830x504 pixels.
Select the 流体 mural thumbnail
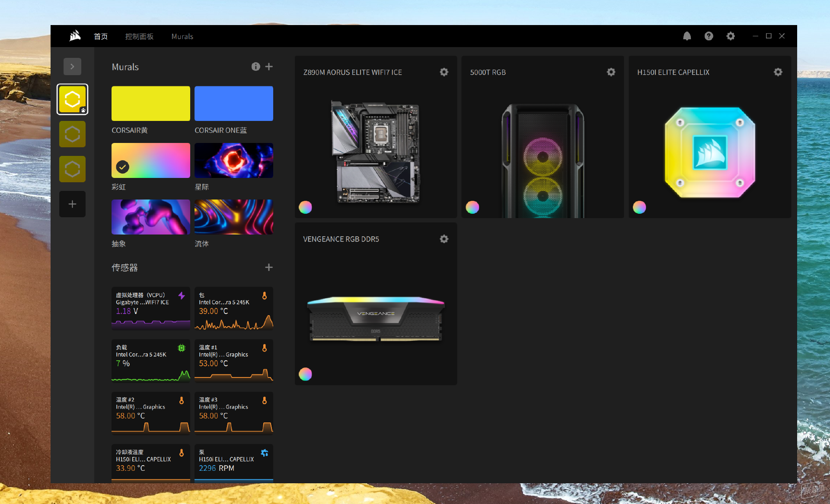234,217
